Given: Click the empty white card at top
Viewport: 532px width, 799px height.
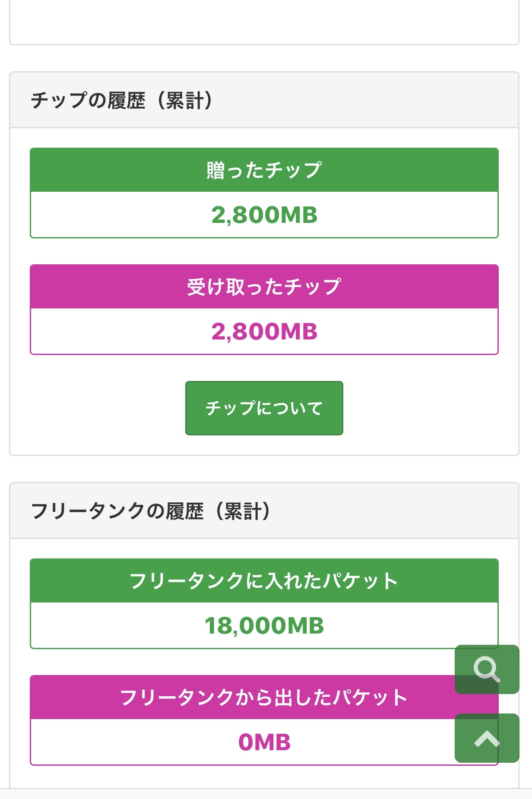Looking at the screenshot, I should tap(264, 21).
